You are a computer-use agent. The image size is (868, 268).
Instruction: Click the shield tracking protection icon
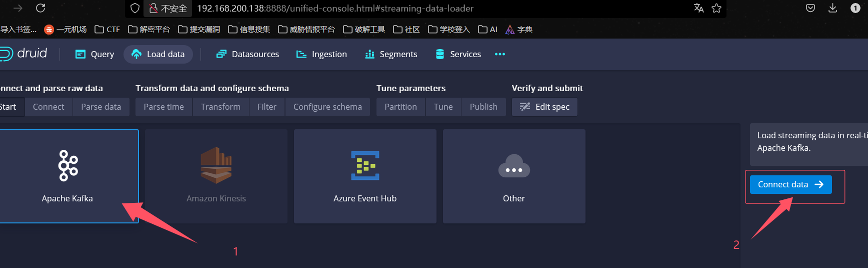(x=135, y=8)
